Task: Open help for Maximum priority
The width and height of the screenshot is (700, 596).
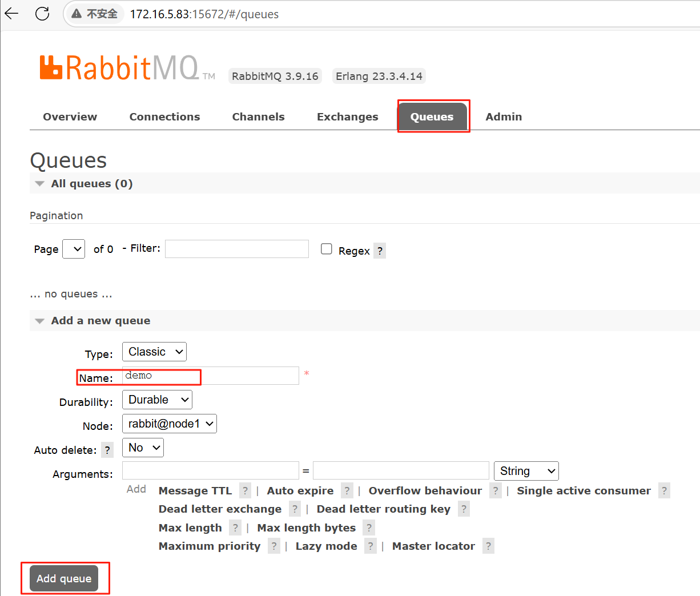Action: click(x=274, y=546)
